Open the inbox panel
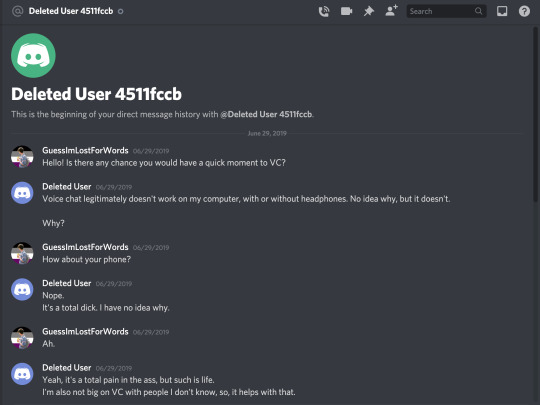The width and height of the screenshot is (540, 405). pos(502,11)
